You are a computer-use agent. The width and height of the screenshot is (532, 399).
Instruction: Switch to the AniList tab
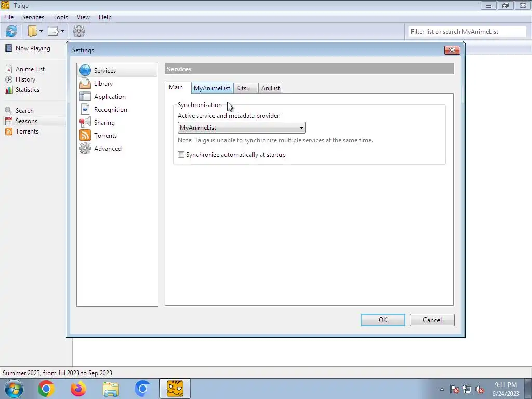click(x=270, y=88)
